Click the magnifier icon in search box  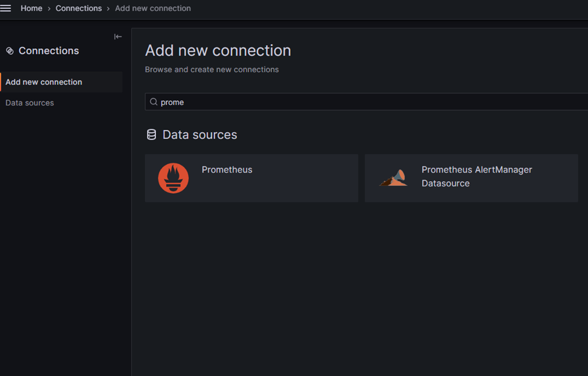click(x=154, y=102)
